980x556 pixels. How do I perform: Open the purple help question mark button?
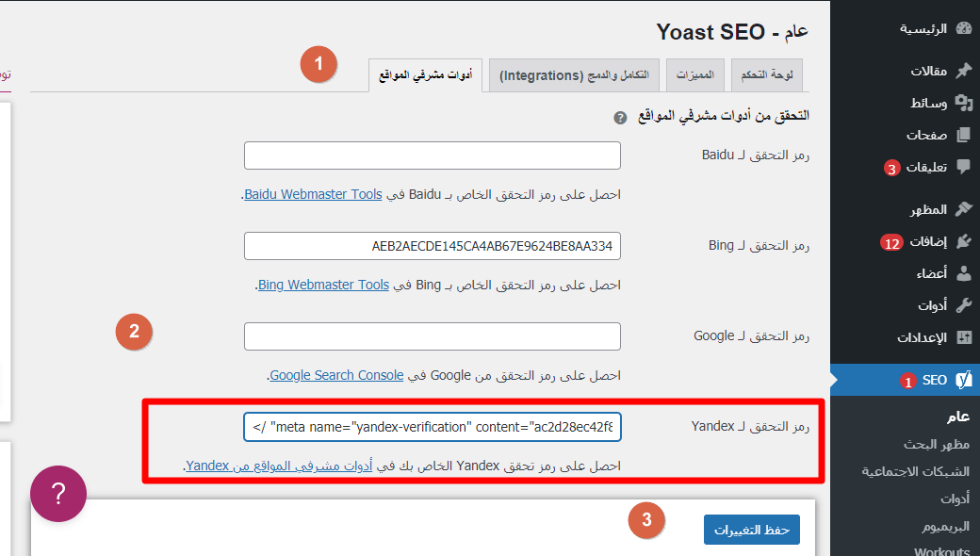coord(58,494)
